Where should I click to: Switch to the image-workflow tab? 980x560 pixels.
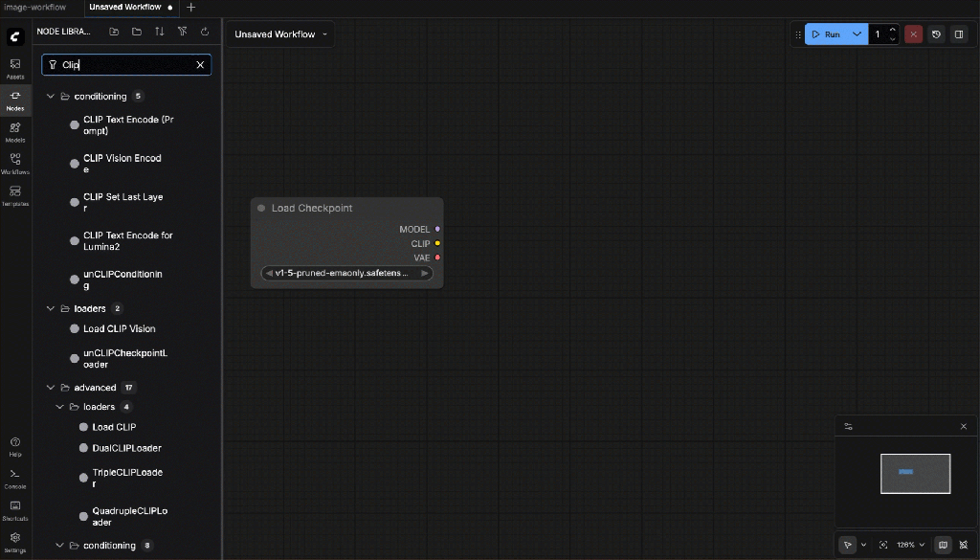[x=35, y=7]
